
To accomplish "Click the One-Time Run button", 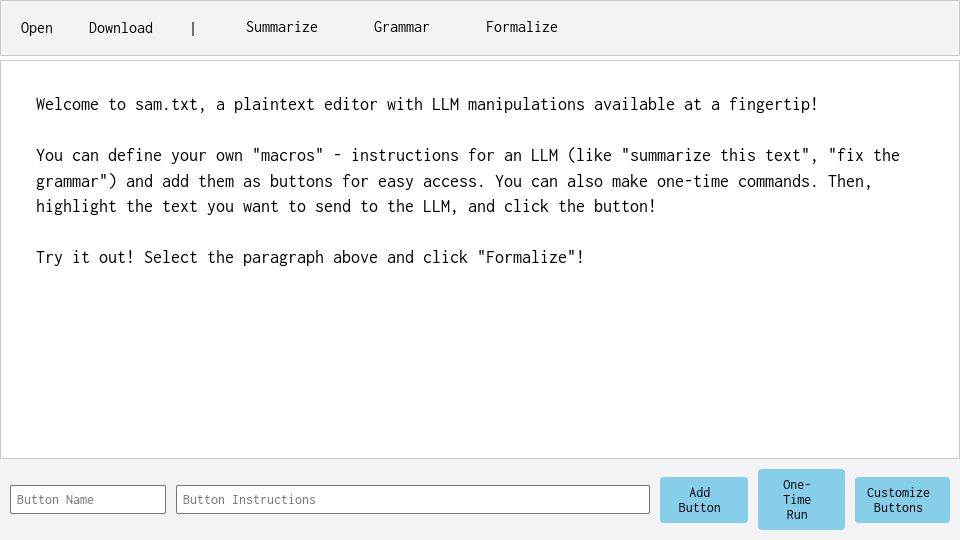I will [801, 500].
